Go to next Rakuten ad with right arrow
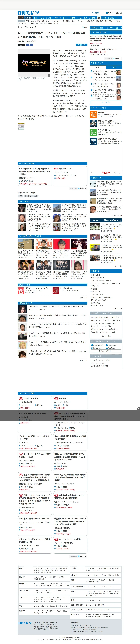Image resolution: width=140 pixels, height=644 pixels. pyautogui.click(x=120, y=173)
